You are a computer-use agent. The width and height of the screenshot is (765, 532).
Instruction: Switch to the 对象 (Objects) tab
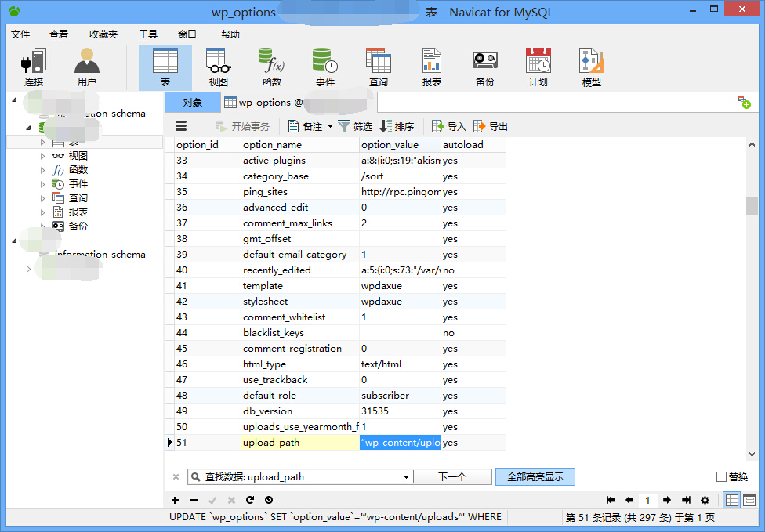(192, 103)
